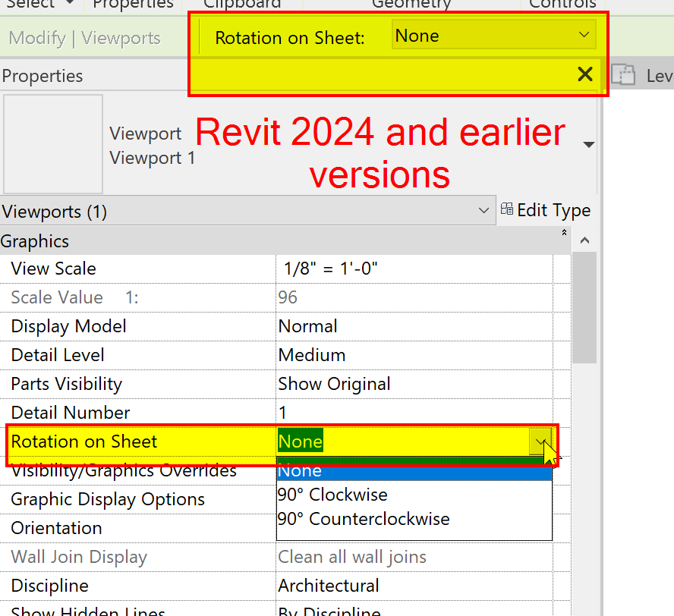Open the Rotation on Sheet dropdown on options bar
The image size is (674, 616).
point(584,35)
